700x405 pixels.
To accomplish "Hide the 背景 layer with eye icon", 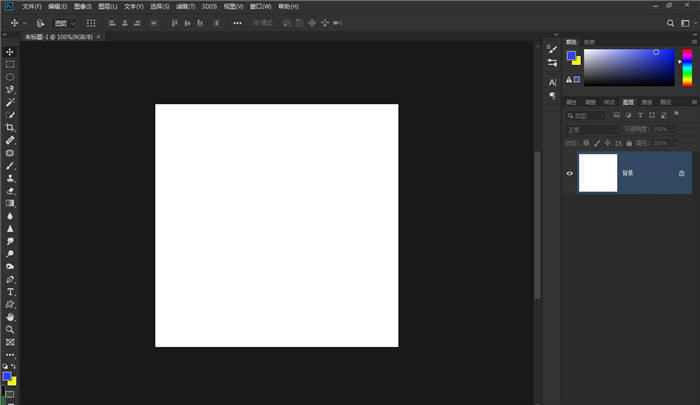I will (x=570, y=173).
